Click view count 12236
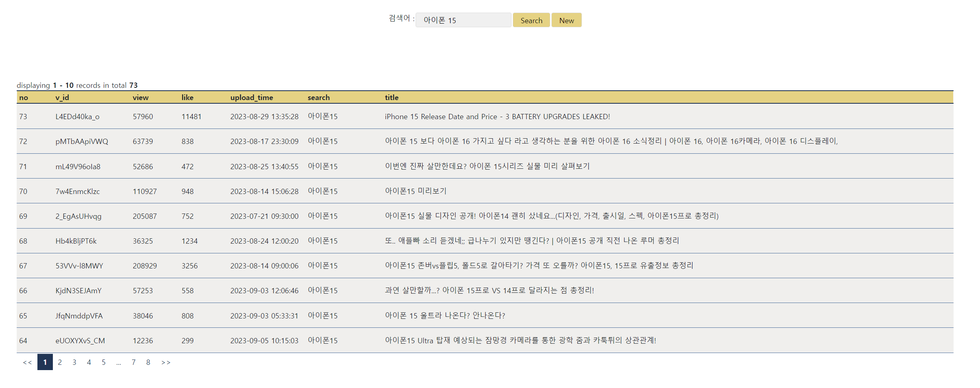The image size is (980, 388). point(143,341)
